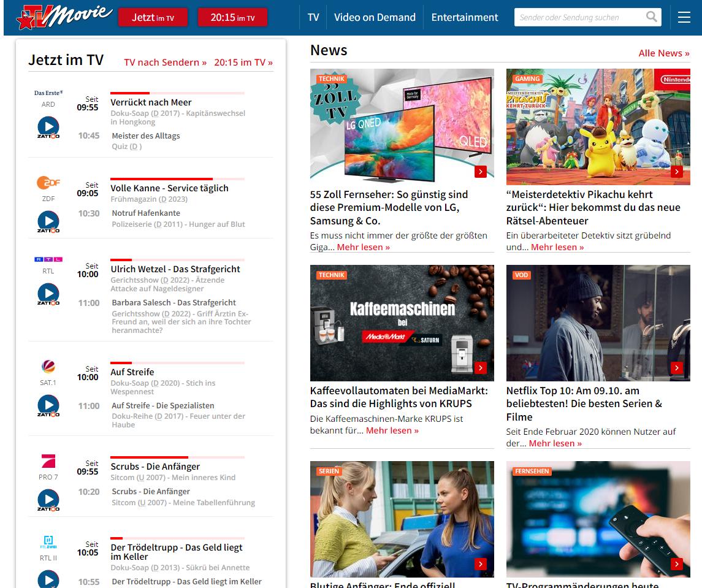
Task: Play ZDF stream via Zattoo icon
Action: tap(48, 222)
